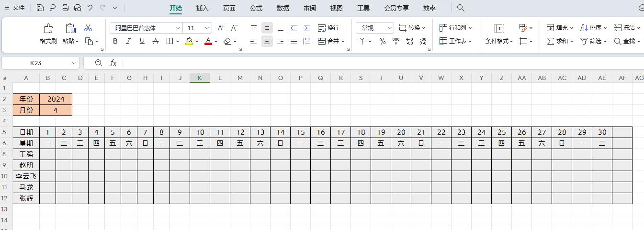Click the insert function fx icon
This screenshot has width=644, height=230.
point(113,63)
